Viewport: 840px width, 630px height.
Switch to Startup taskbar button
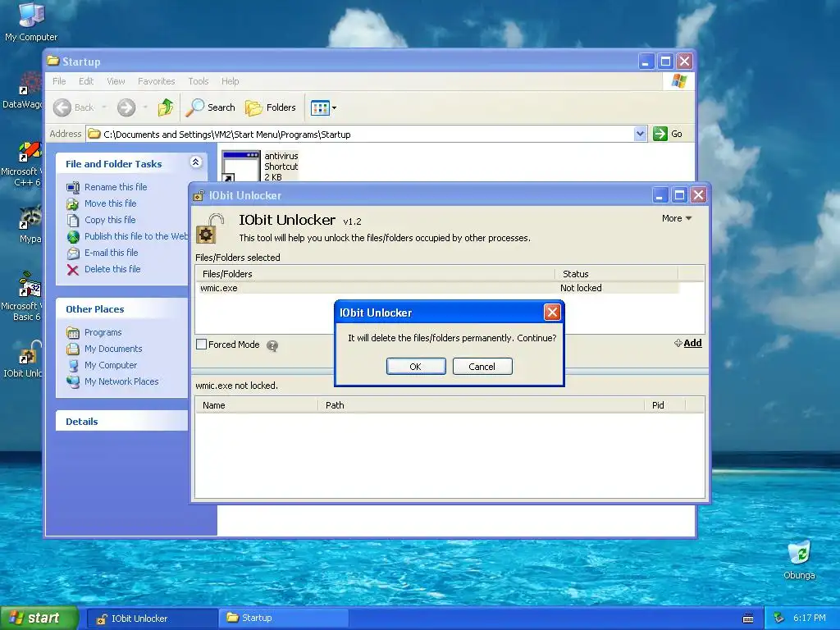pyautogui.click(x=283, y=619)
